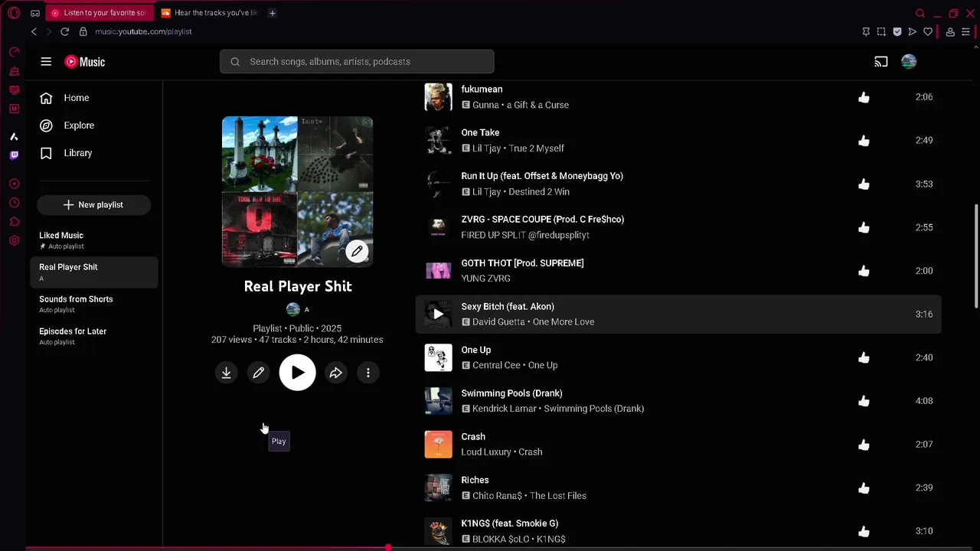Open Kendrick Lamar artist link
This screenshot has height=551, width=980.
pyautogui.click(x=504, y=409)
